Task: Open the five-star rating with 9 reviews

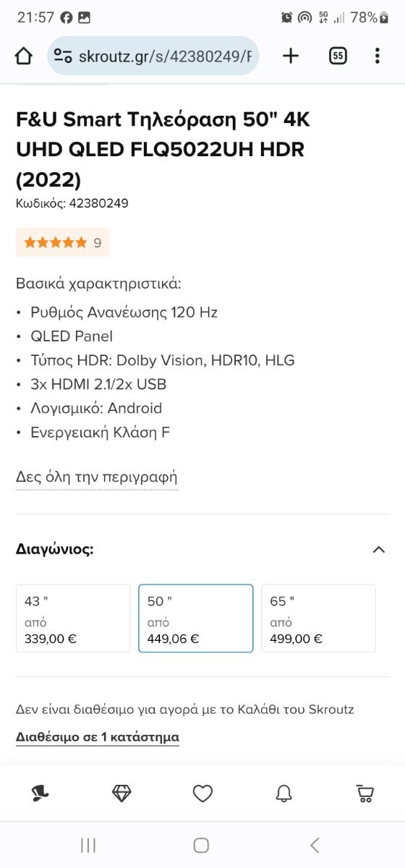Action: click(x=62, y=242)
